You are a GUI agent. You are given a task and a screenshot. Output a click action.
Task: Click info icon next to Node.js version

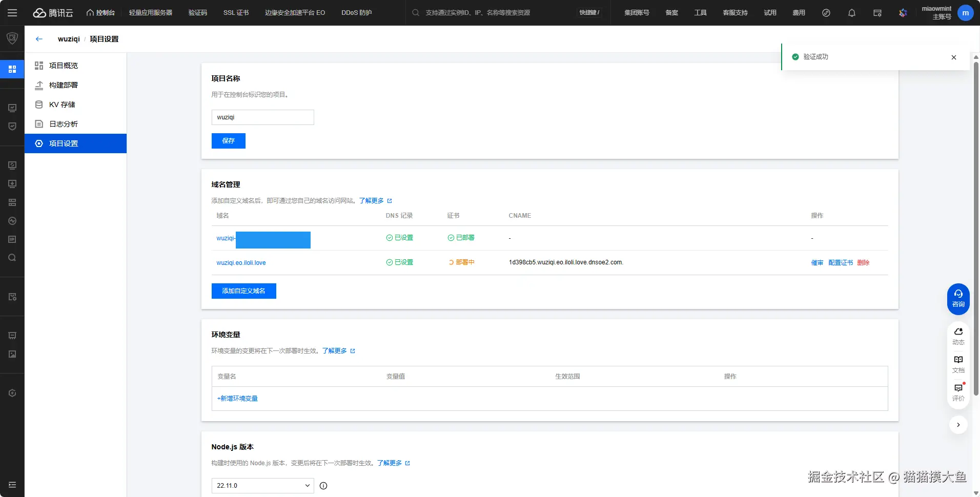(323, 486)
